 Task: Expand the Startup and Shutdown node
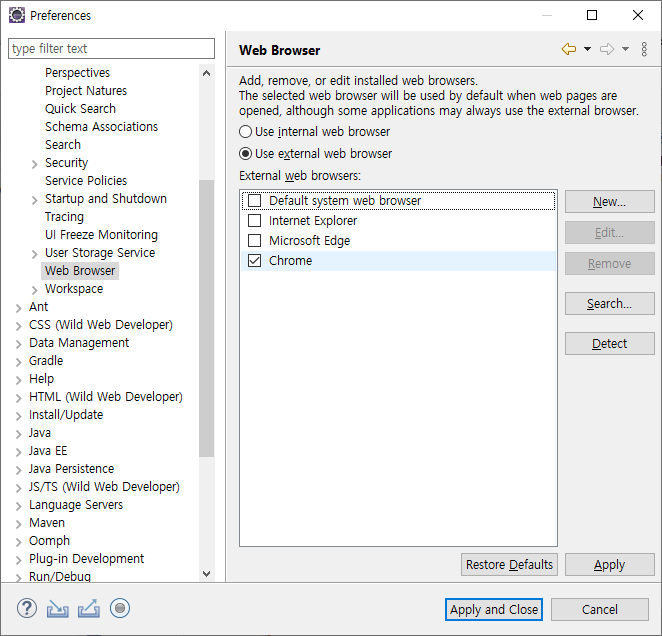(35, 200)
